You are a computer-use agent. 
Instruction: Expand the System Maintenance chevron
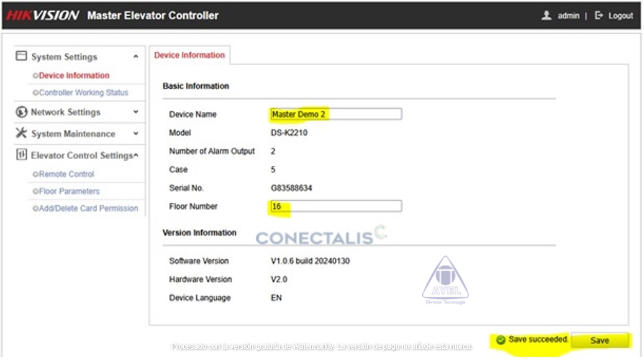(x=135, y=134)
